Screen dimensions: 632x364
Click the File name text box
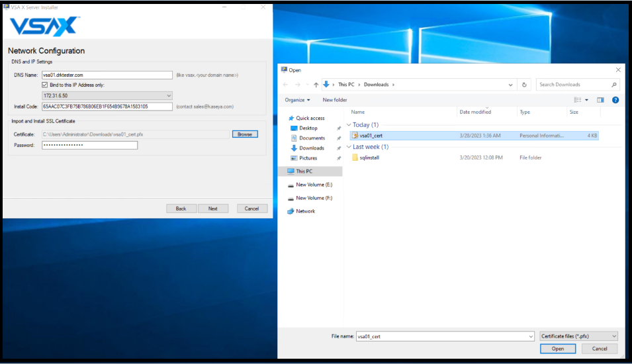(x=442, y=336)
